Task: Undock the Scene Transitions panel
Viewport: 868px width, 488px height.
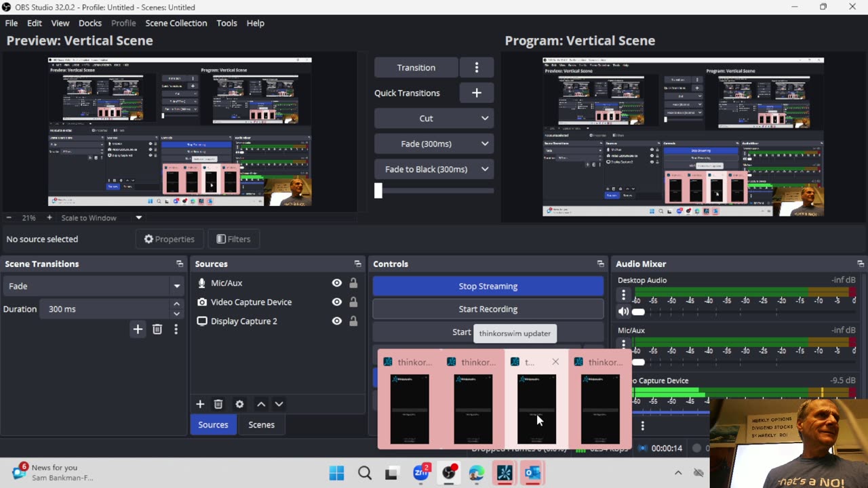Action: point(180,264)
